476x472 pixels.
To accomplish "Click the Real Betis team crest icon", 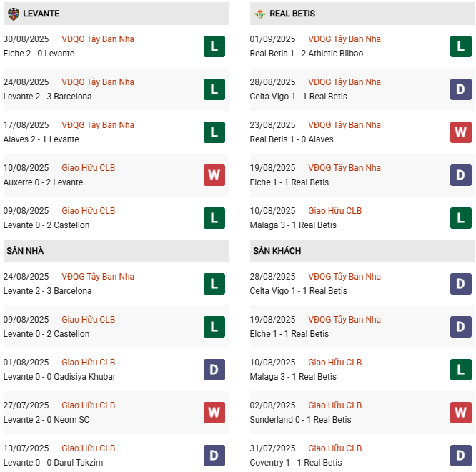I will (259, 14).
